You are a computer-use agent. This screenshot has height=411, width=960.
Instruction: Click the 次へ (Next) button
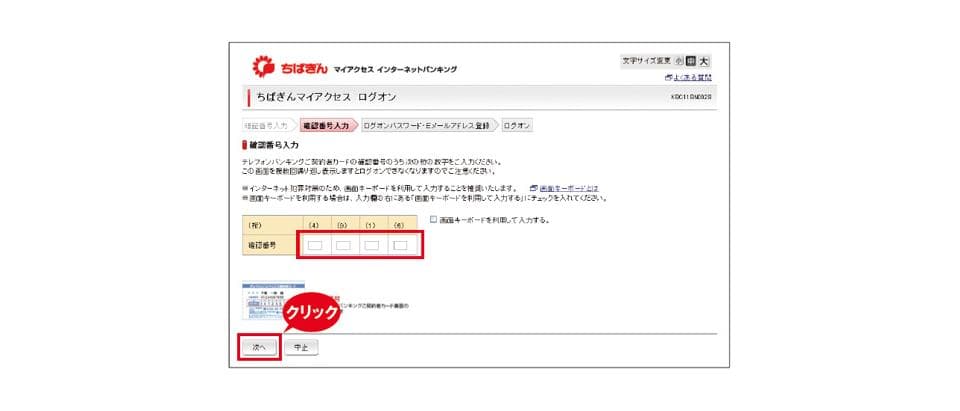tap(259, 347)
